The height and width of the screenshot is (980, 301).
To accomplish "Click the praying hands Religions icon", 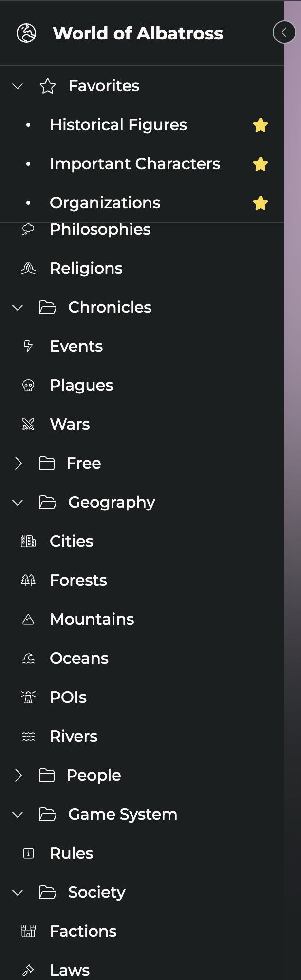I will click(28, 268).
